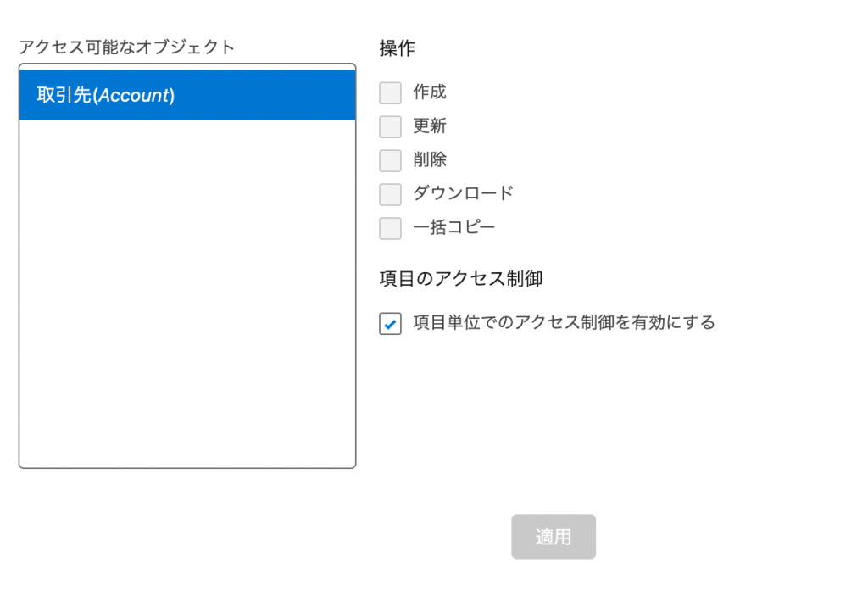Viewport: 868px width, 591px height.
Task: Click the 適用 button
Action: pos(554,536)
